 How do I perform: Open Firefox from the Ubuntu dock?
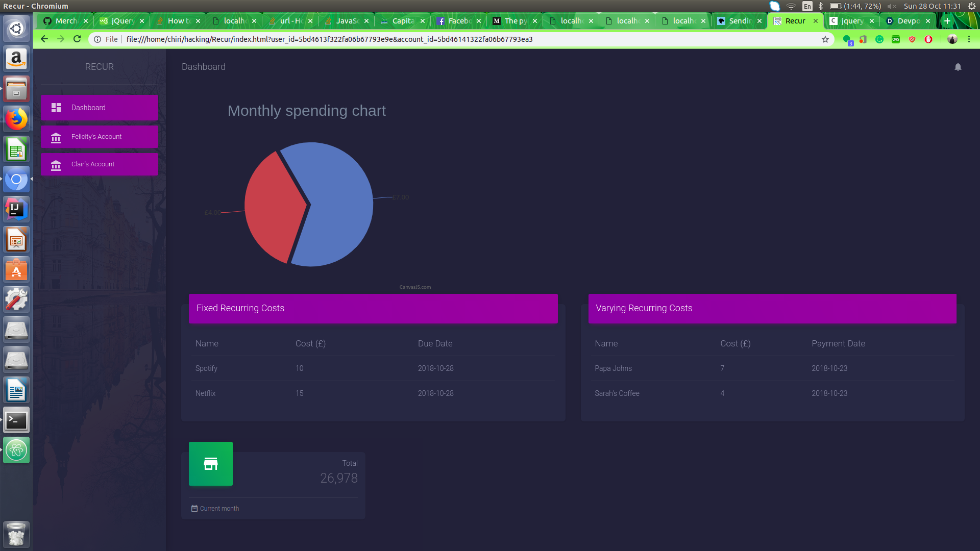click(16, 119)
